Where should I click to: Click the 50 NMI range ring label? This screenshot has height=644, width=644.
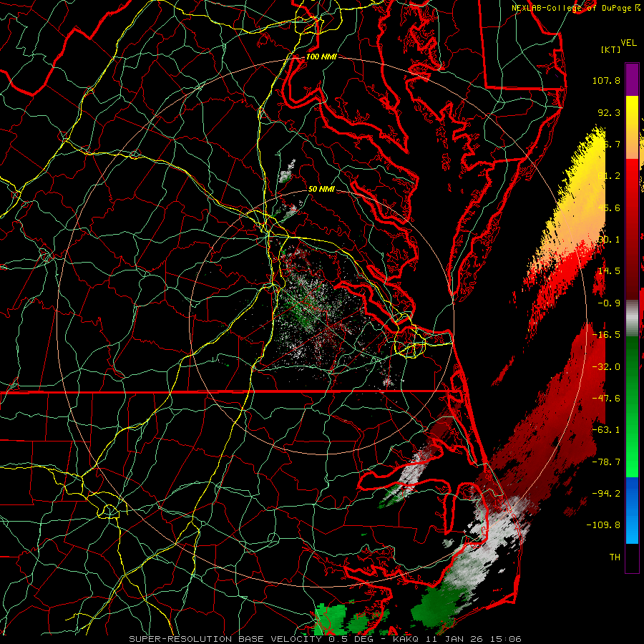(321, 189)
